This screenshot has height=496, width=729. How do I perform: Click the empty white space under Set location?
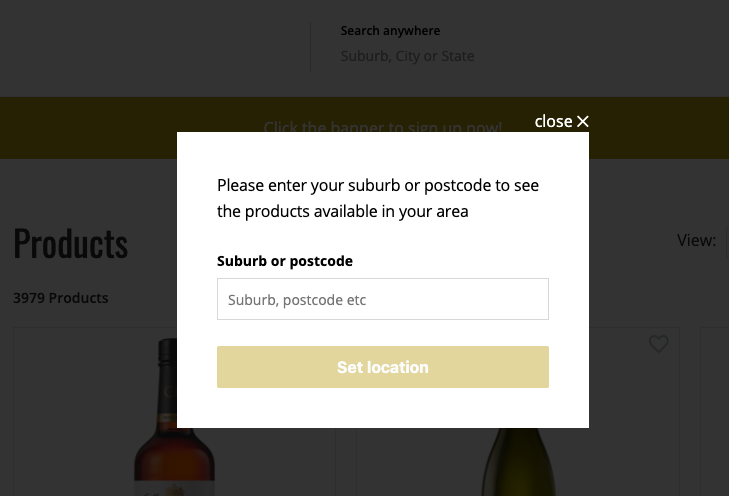[383, 408]
